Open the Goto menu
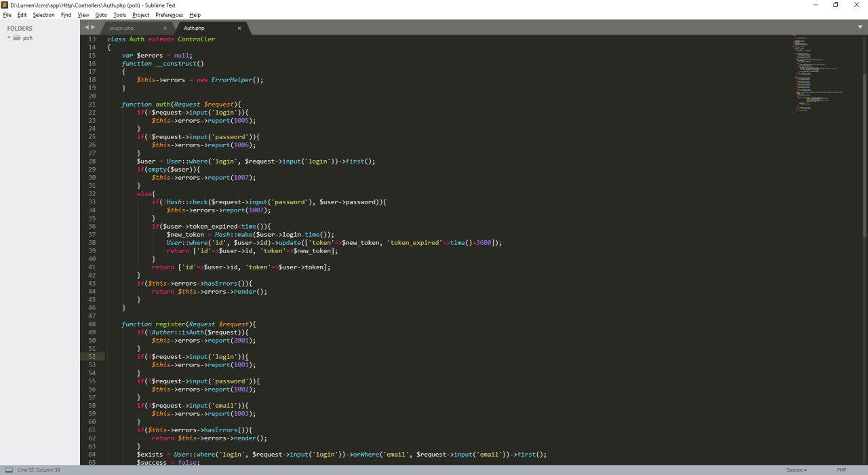This screenshot has width=868, height=475. click(x=101, y=15)
